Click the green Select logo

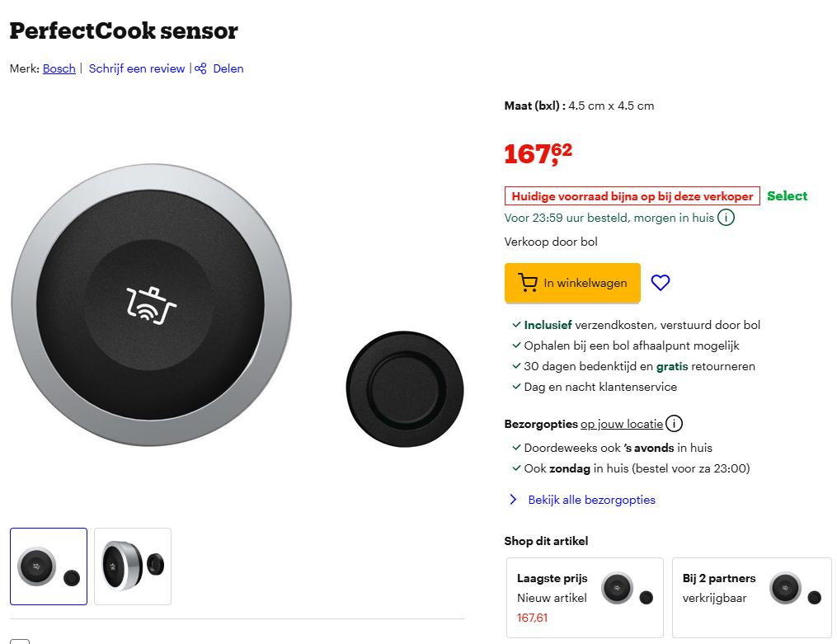(787, 196)
